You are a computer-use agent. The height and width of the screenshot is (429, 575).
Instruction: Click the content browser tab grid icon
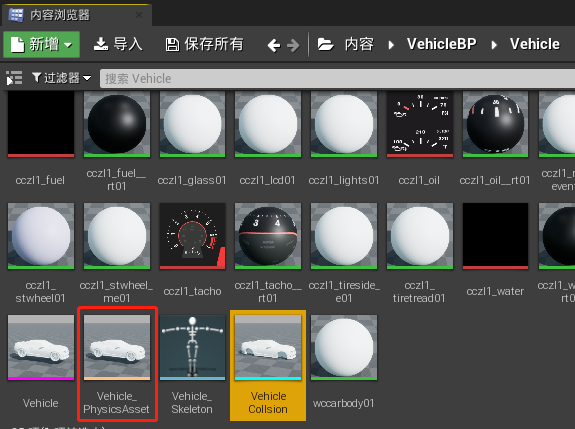tap(16, 15)
